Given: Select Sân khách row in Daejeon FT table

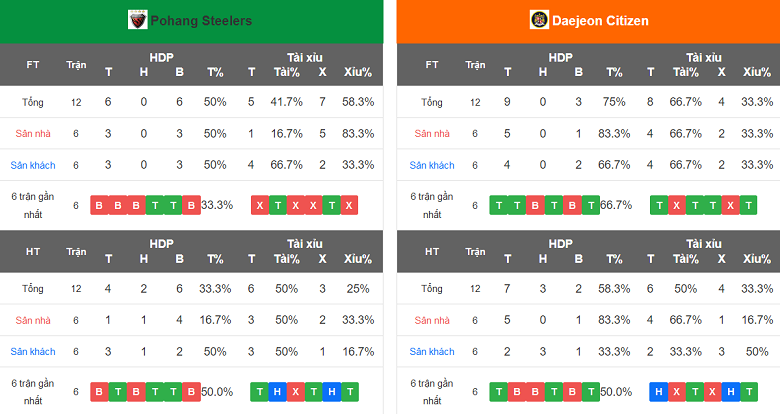Looking at the screenshot, I should click(432, 165).
